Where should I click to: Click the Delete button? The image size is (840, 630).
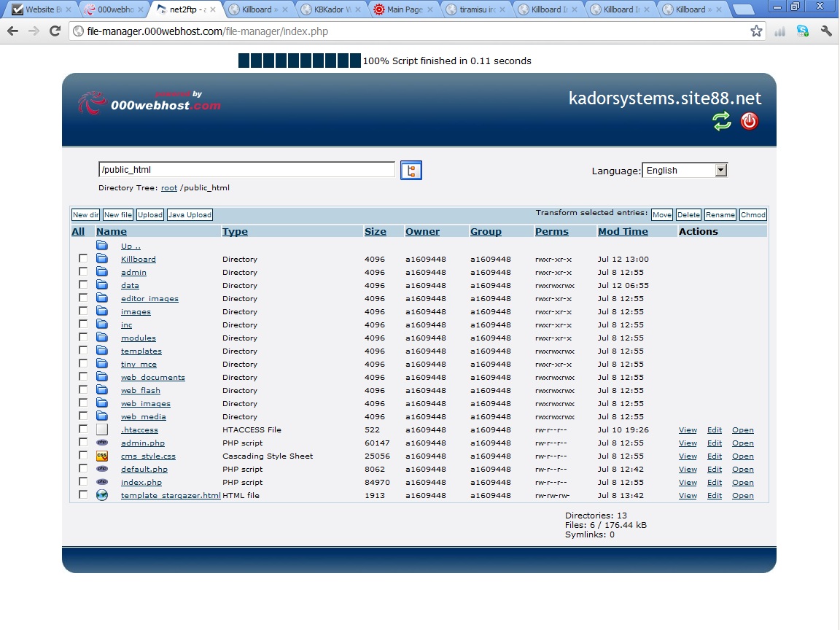[x=688, y=215]
